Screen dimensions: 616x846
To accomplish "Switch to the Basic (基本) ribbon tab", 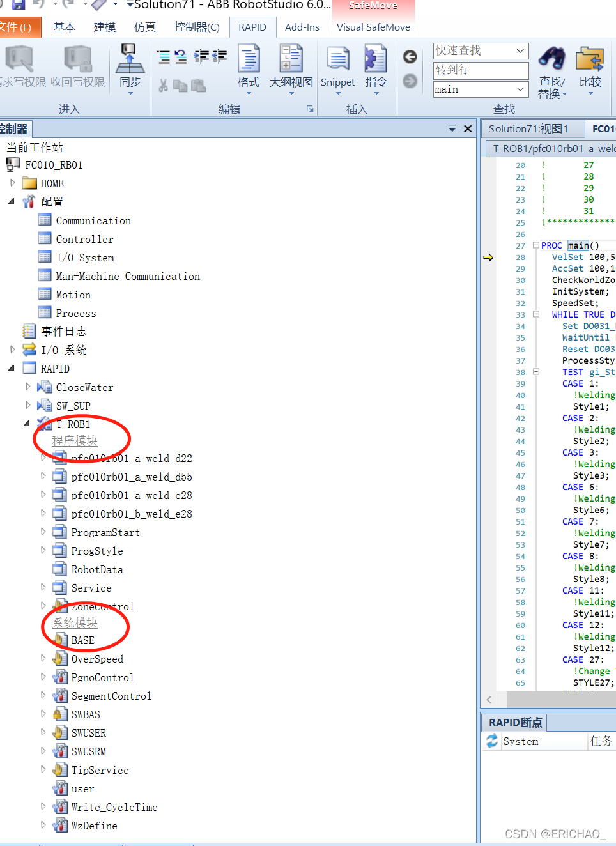I will pyautogui.click(x=65, y=27).
